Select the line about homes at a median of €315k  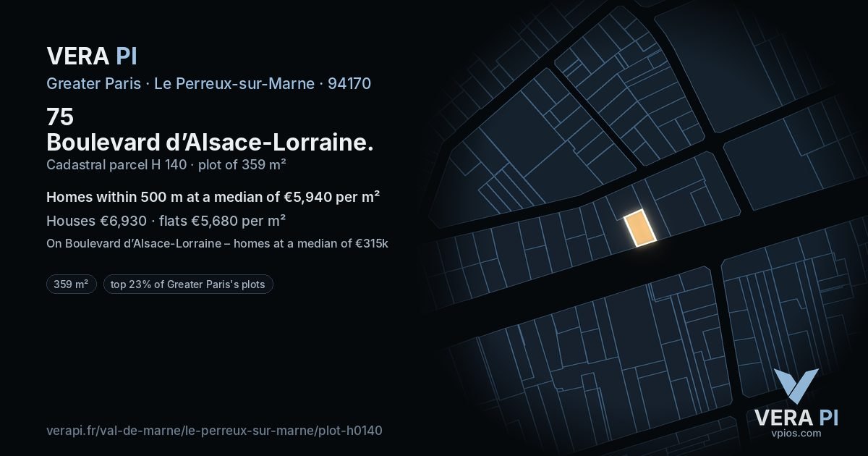218,243
